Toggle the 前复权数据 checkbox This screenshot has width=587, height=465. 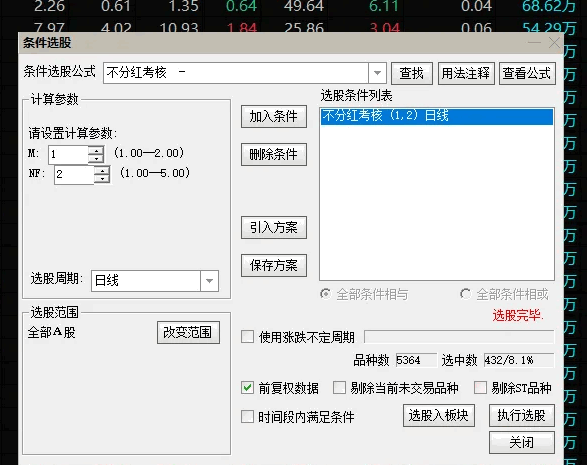coord(247,388)
